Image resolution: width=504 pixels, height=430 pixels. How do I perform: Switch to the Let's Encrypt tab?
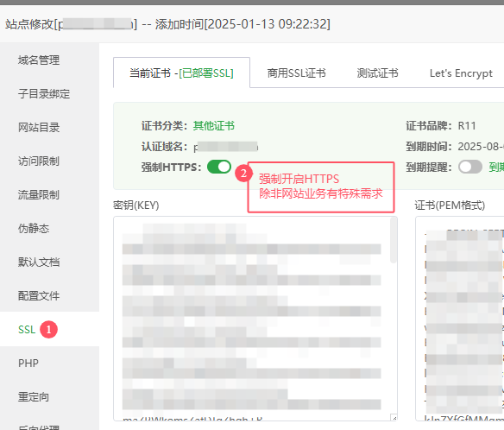point(461,73)
